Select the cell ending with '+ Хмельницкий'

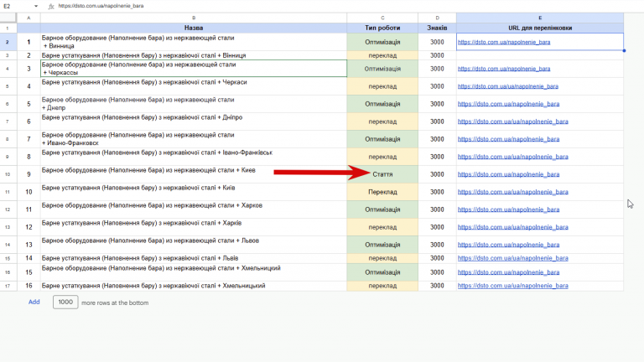[194, 272]
